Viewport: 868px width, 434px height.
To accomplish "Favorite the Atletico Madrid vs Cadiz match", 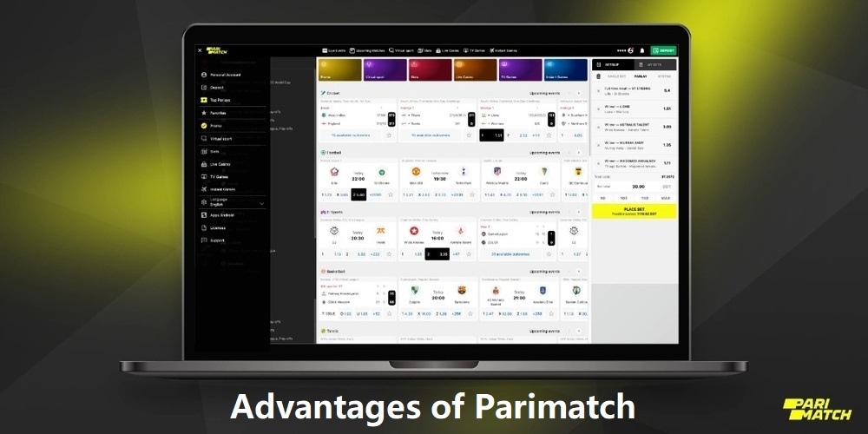I will [552, 194].
